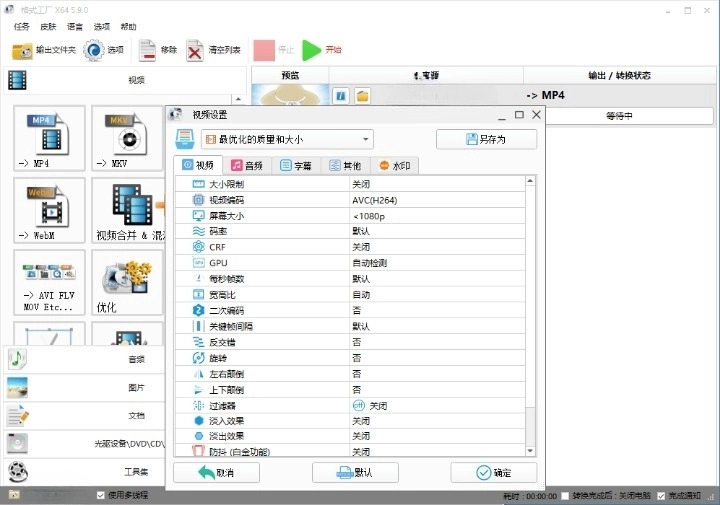The height and width of the screenshot is (505, 720).
Task: Click the 视频 film strip category icon
Action: 17,80
